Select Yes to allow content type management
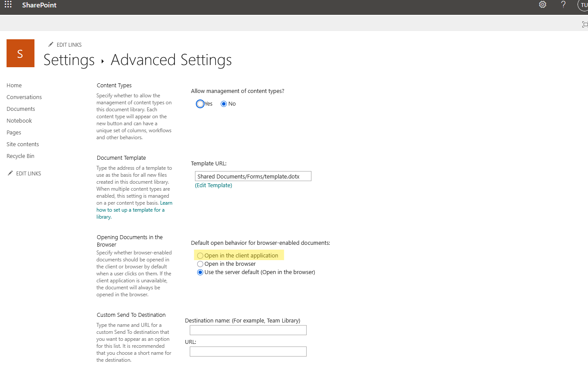588x367 pixels. (199, 103)
